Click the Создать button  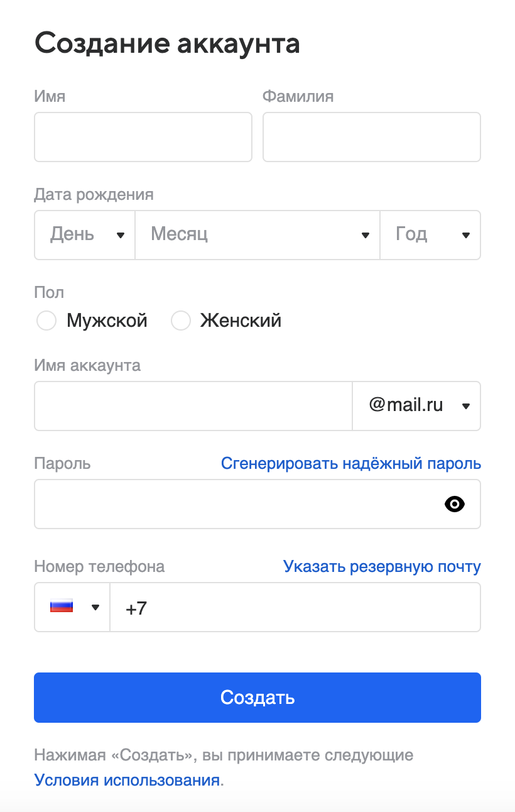coord(257,698)
